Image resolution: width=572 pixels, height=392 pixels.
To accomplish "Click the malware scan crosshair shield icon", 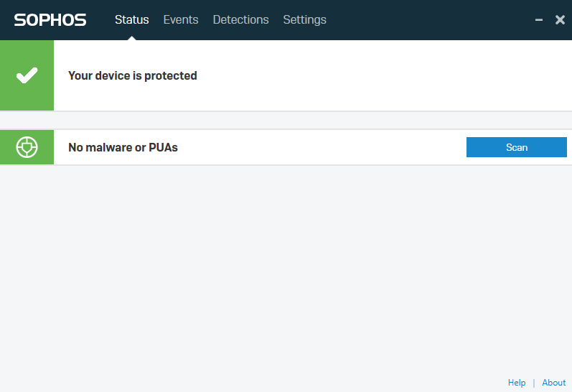I will point(27,147).
